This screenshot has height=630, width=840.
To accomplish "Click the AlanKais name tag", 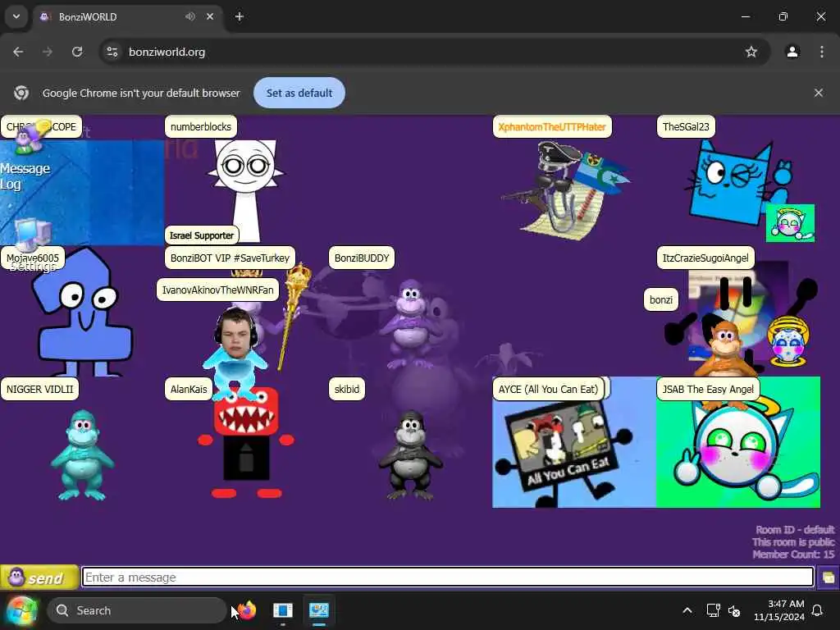I will tap(189, 389).
